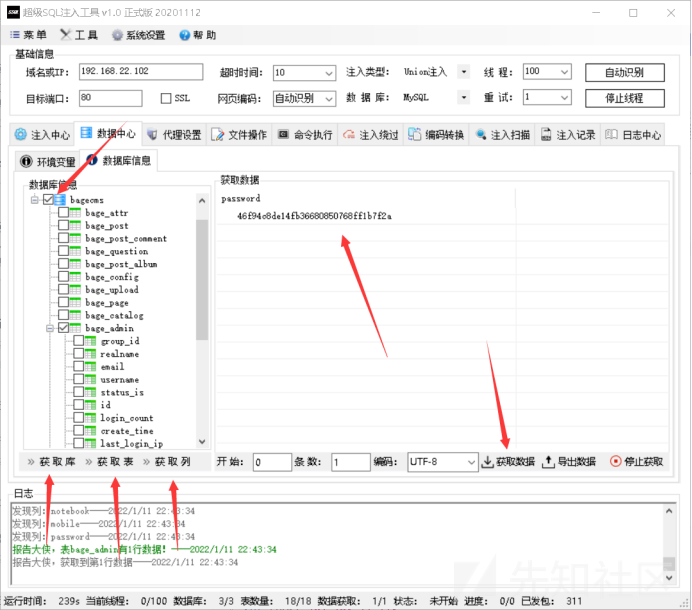Click the 域名或IP input field
The height and width of the screenshot is (610, 692).
(141, 72)
